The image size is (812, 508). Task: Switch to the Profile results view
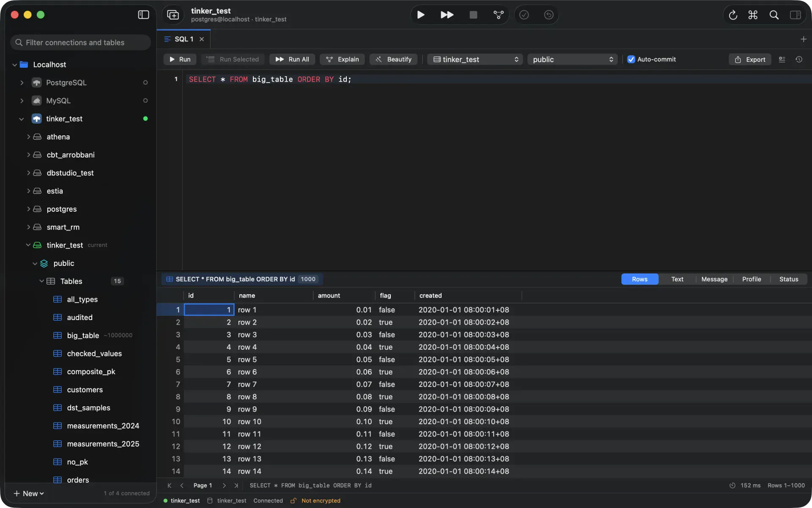point(752,279)
